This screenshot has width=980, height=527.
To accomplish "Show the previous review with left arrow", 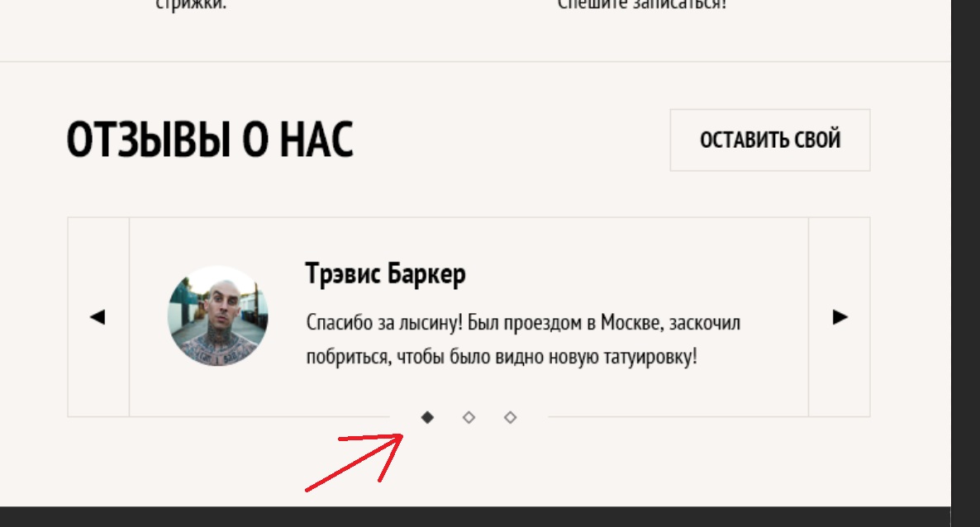I will (98, 317).
